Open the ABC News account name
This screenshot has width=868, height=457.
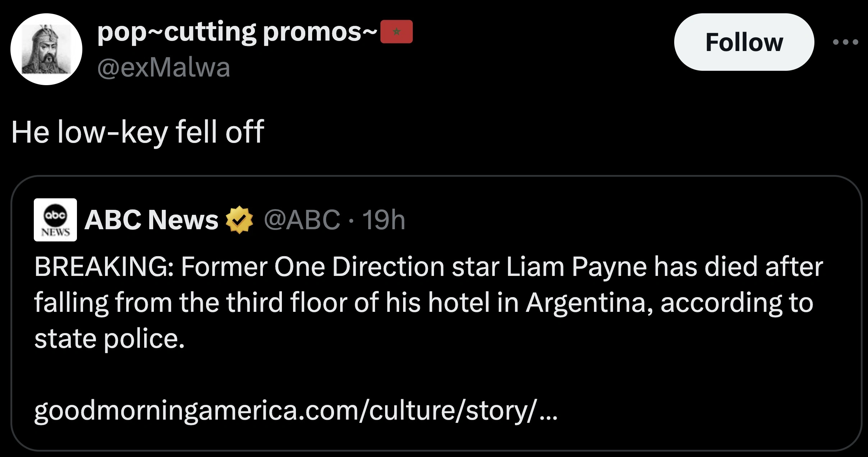pos(151,220)
